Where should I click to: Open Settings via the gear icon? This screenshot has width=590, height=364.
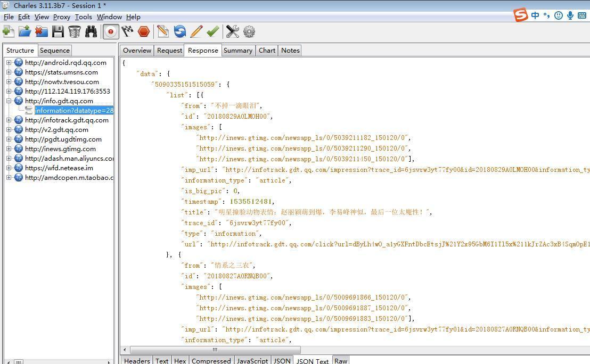(x=249, y=31)
